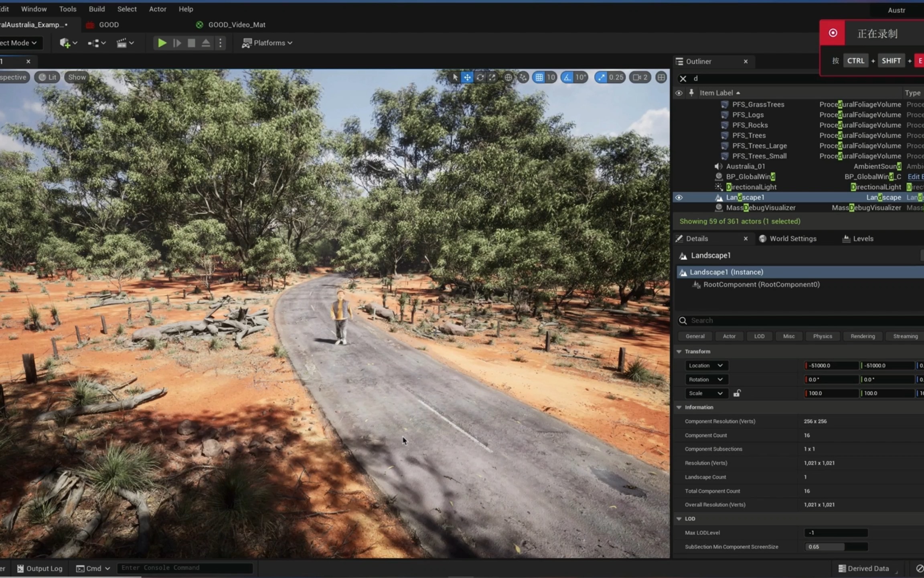This screenshot has width=924, height=578.
Task: Open the Build menu
Action: pyautogui.click(x=97, y=9)
